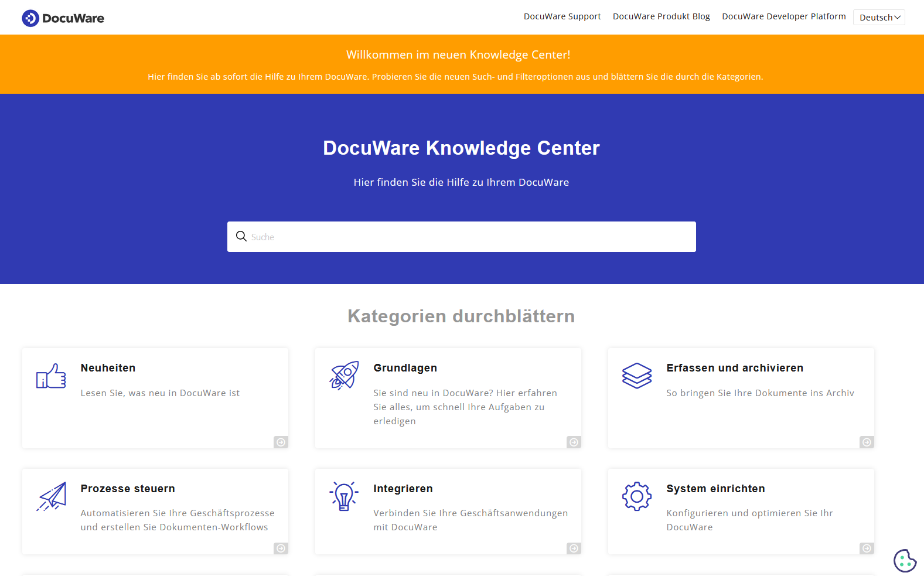Select the Integrieren category heading
The image size is (924, 576).
point(403,489)
